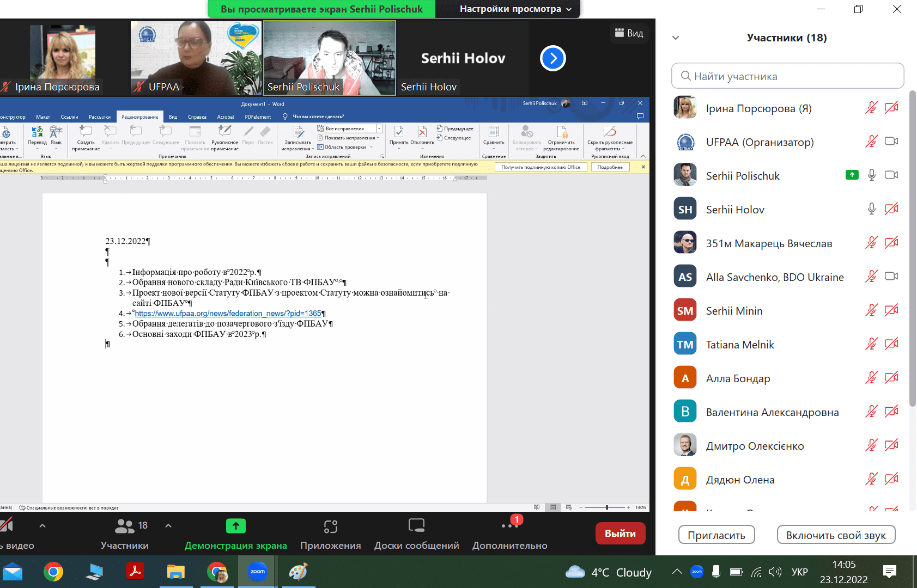Open Zoom Apps from the toolbar
Viewport: 917px width, 588px height.
point(331,526)
